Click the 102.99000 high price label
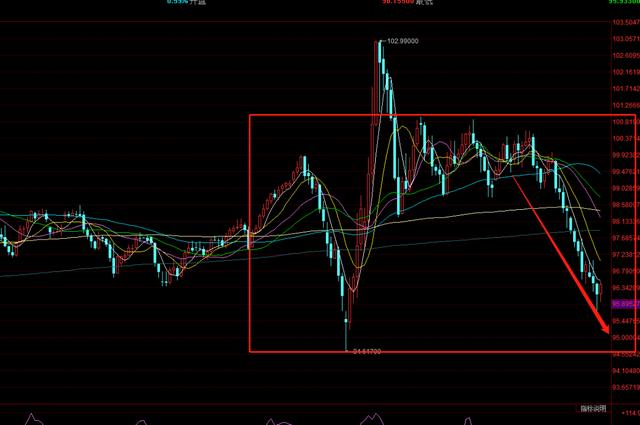The image size is (640, 425). [x=402, y=41]
